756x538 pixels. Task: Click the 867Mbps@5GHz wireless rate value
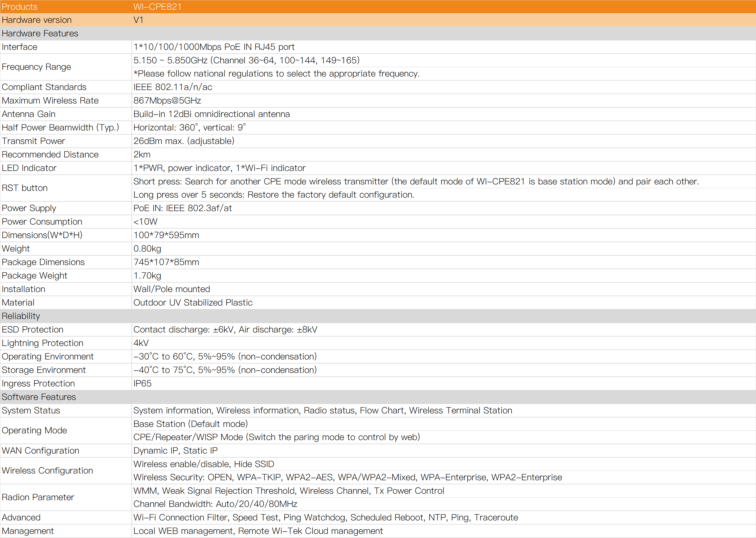coord(167,101)
